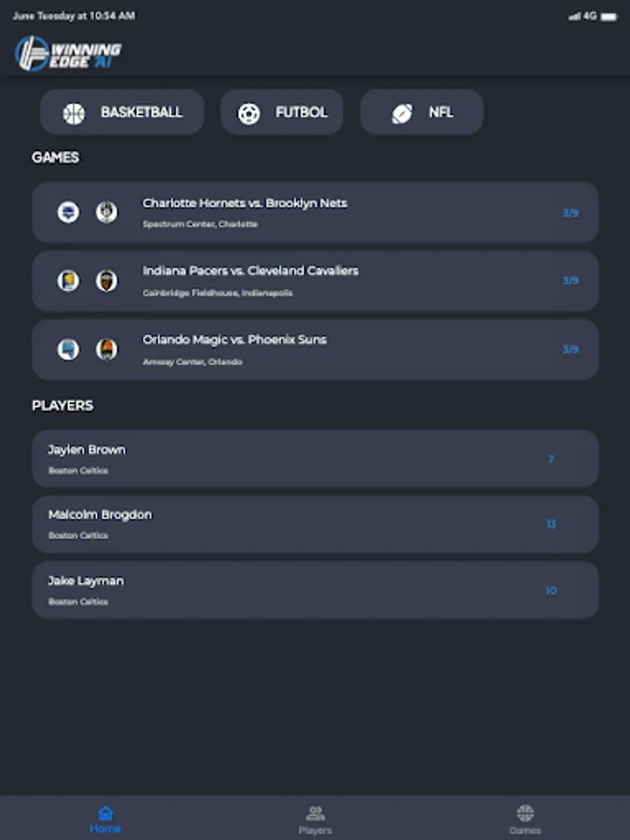Expand the Hornets vs Nets game entry
The height and width of the screenshot is (840, 630).
(x=315, y=212)
